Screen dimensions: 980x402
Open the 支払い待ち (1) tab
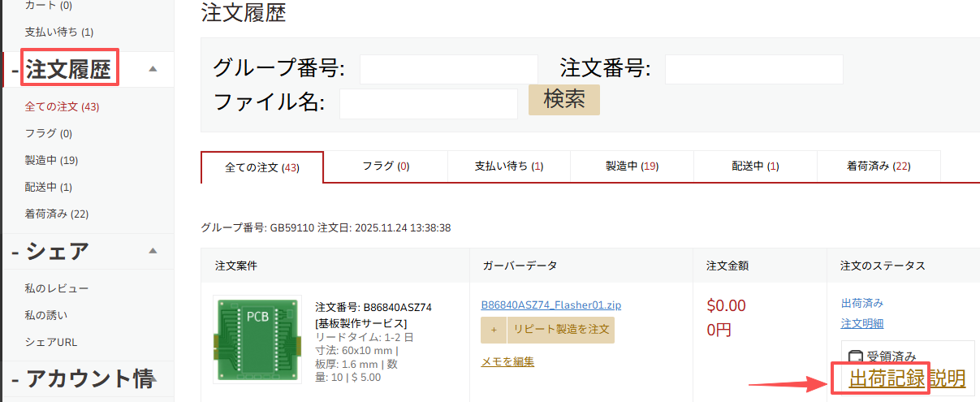click(509, 166)
